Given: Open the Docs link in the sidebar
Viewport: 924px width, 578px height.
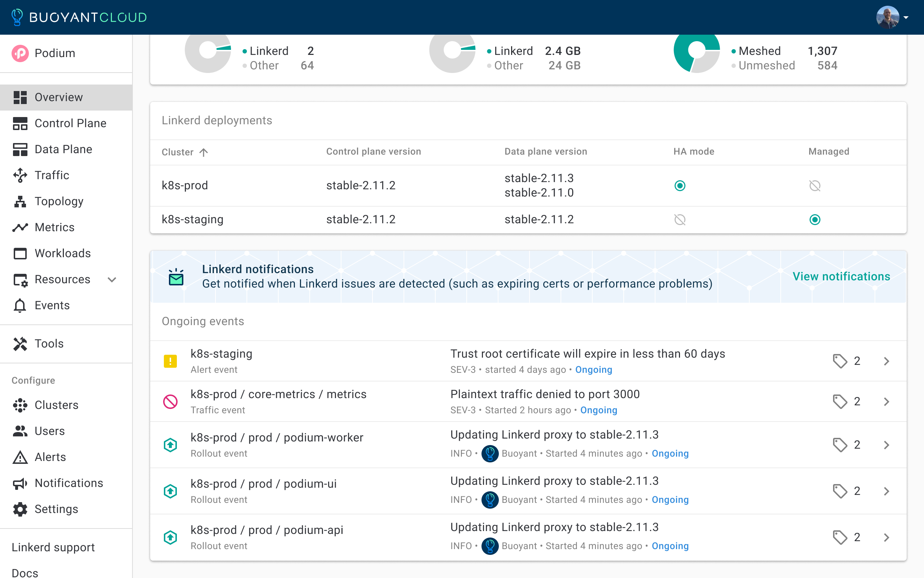Looking at the screenshot, I should (x=25, y=573).
